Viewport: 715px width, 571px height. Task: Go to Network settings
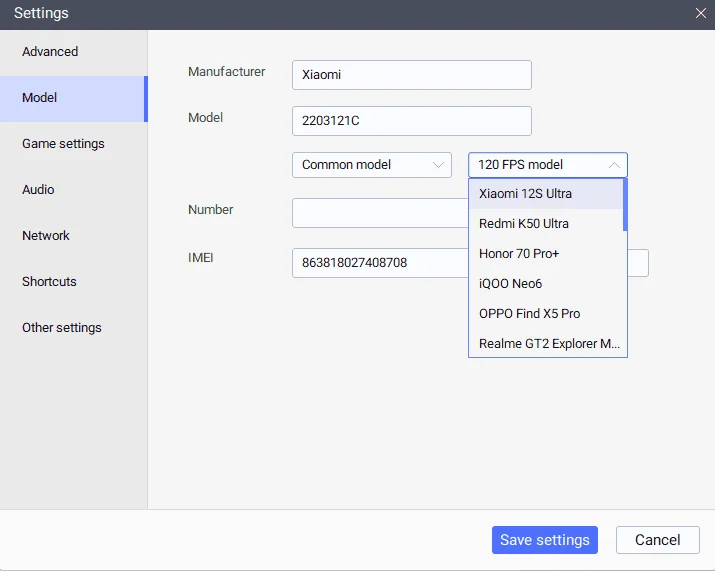pos(73,236)
